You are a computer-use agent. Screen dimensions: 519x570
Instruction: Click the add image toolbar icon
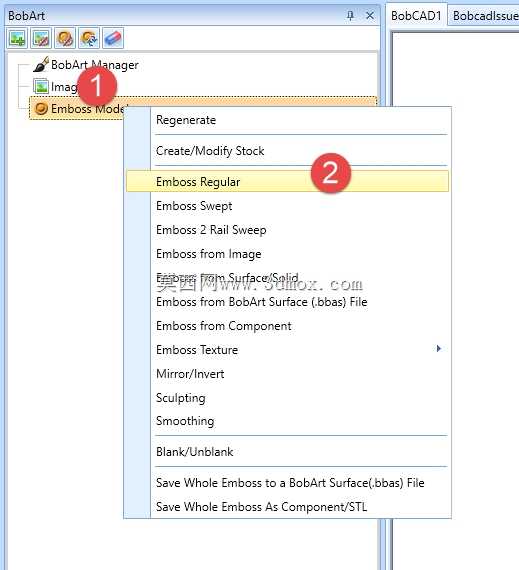coord(17,38)
